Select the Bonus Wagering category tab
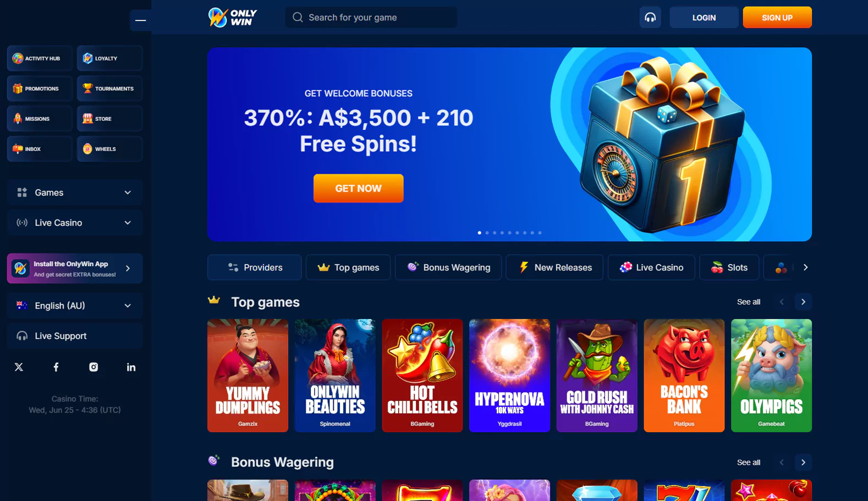 tap(448, 267)
